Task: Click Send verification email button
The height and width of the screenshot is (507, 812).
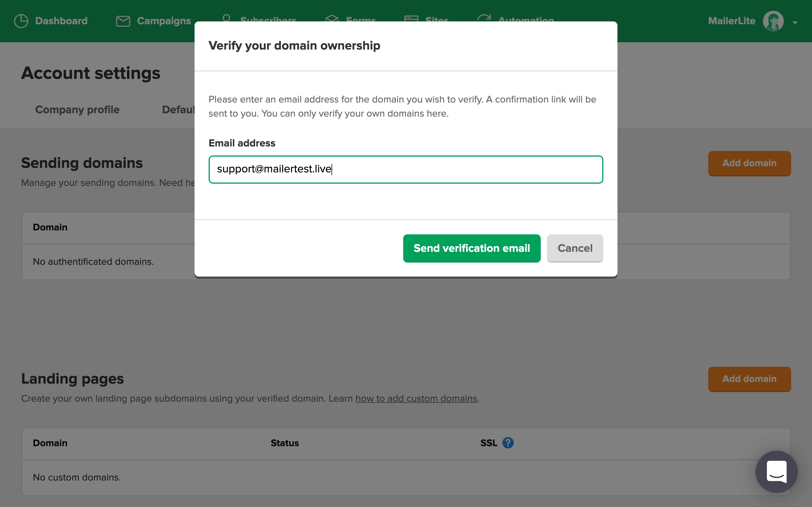Action: pos(471,248)
